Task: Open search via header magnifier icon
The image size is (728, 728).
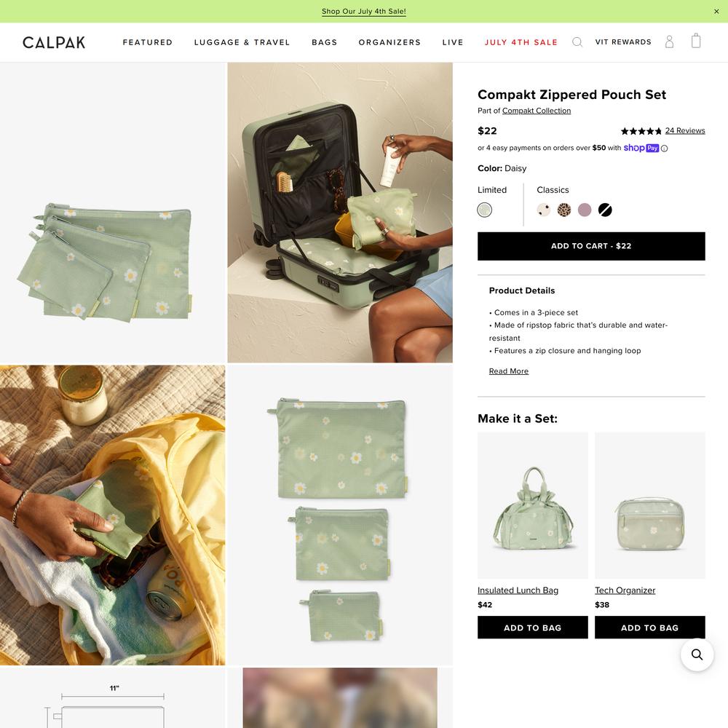Action: [x=577, y=42]
